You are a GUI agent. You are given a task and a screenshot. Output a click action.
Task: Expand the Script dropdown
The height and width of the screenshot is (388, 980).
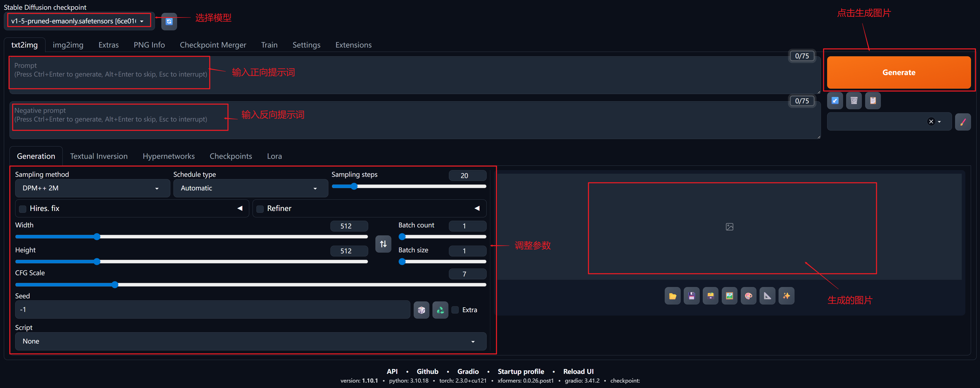click(250, 341)
